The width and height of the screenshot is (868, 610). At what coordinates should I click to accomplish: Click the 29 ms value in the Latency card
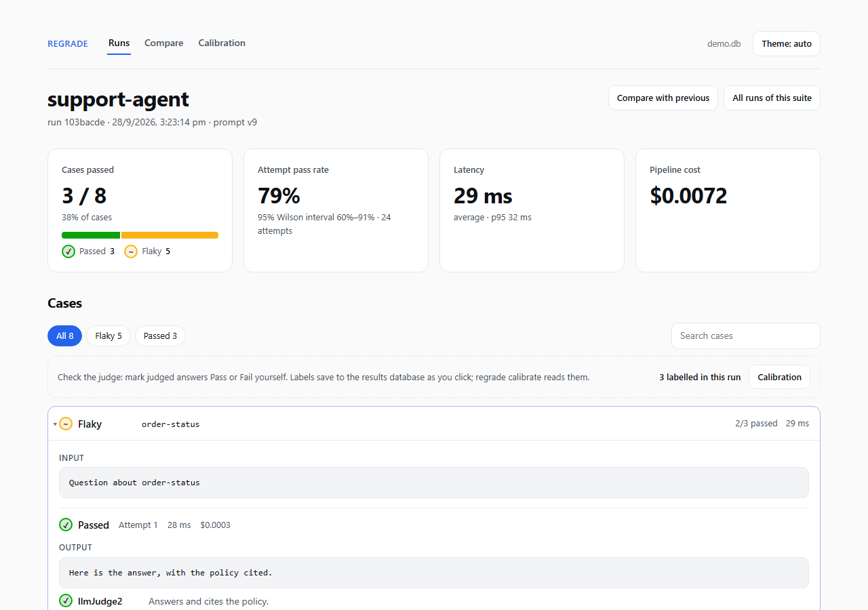pyautogui.click(x=483, y=196)
